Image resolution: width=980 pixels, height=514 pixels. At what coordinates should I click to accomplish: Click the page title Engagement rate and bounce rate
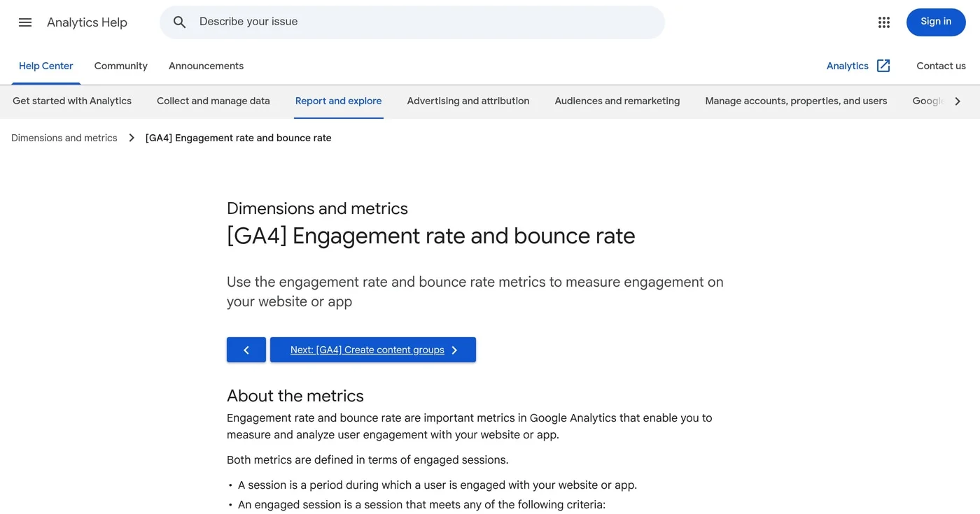pos(431,236)
